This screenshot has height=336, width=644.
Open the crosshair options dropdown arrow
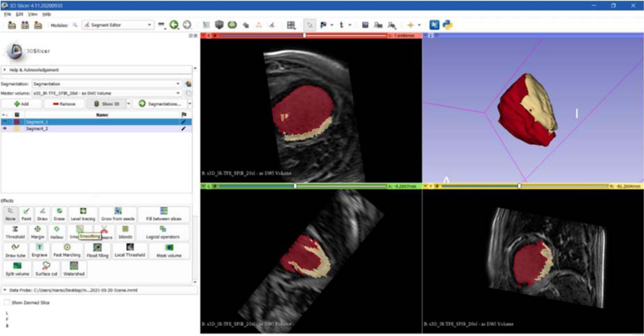coord(419,25)
